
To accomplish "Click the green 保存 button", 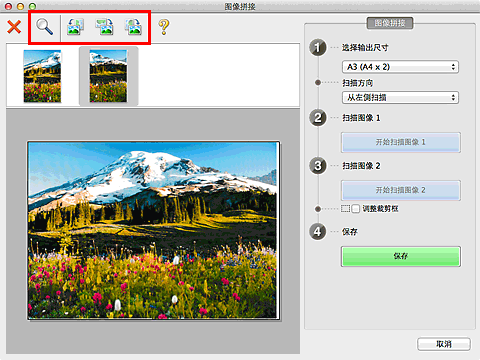I will (x=401, y=256).
